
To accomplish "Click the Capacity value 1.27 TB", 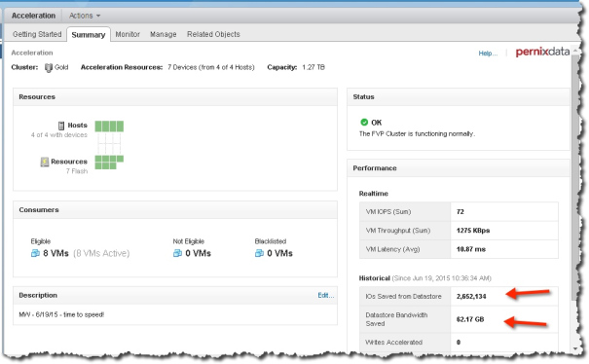I will (x=313, y=67).
